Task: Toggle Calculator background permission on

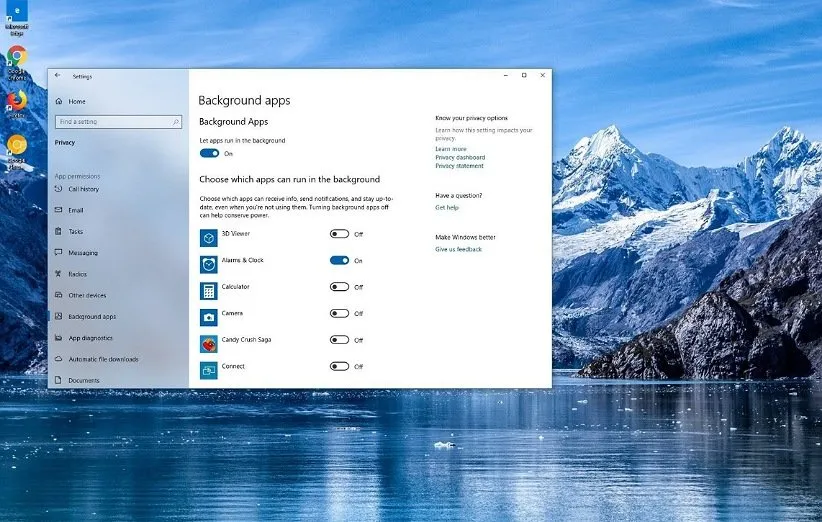Action: [339, 287]
